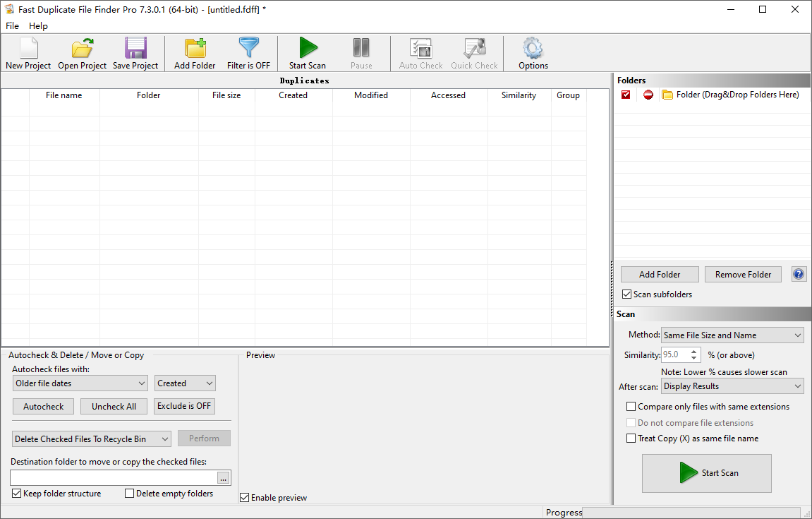
Task: Open Delete Checked Files To Recycle Bin dropdown
Action: tap(91, 439)
